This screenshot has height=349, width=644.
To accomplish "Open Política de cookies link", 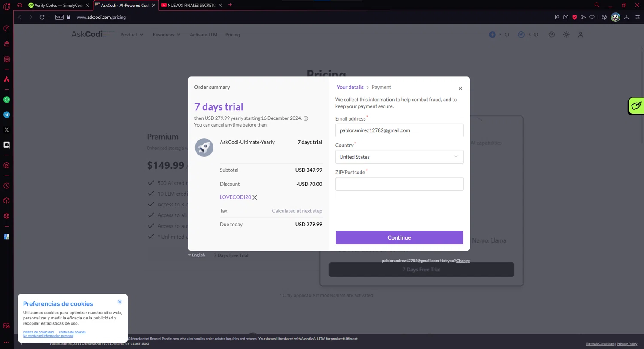I will (x=72, y=332).
